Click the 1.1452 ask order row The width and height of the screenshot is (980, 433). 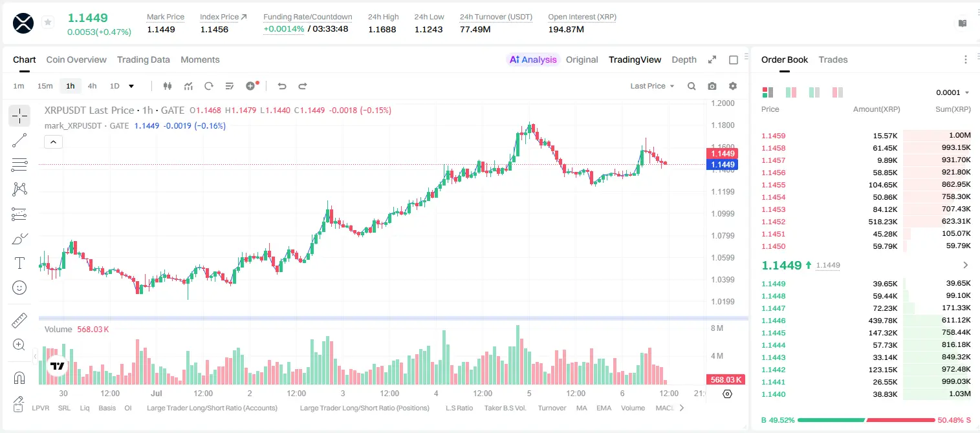[x=866, y=222]
